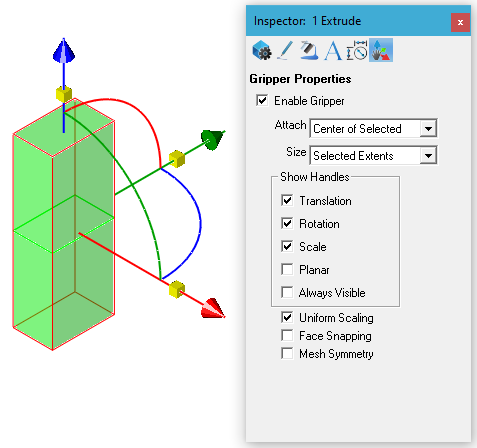Select the Gripper properties tab icon
Screen dimensions: 477x448
coord(381,50)
